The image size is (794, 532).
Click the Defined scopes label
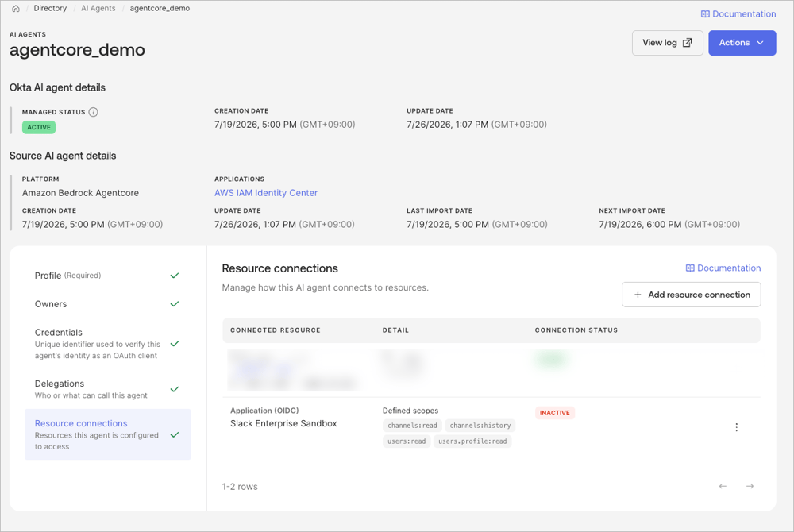[410, 411]
